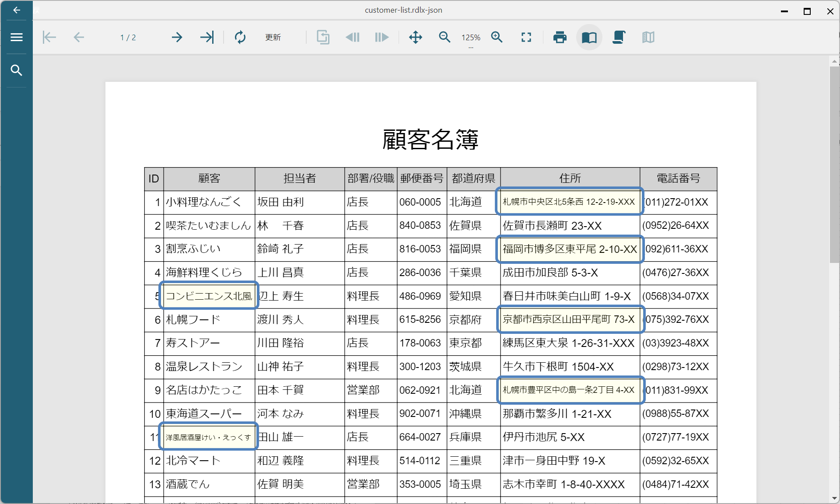Image resolution: width=840 pixels, height=504 pixels.
Task: Click highlighted address 札幌市中央区北5条西 12-2-19-XXX
Action: tap(569, 202)
